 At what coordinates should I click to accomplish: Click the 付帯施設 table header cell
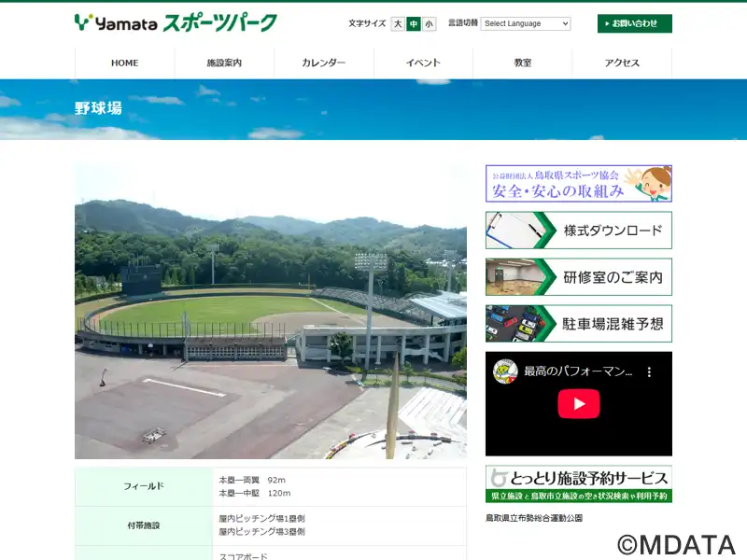point(144,525)
